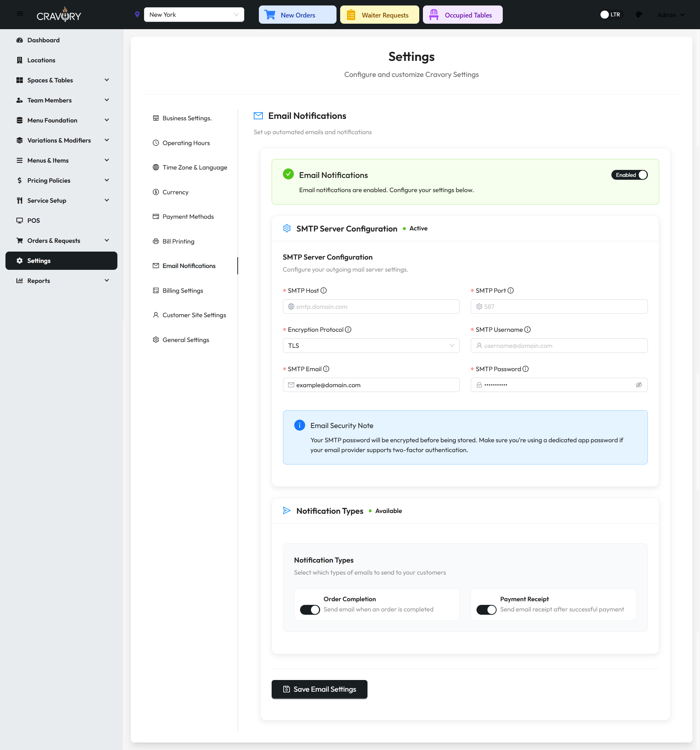
Task: Click the Email Notifications envelope heading icon
Action: click(x=258, y=116)
